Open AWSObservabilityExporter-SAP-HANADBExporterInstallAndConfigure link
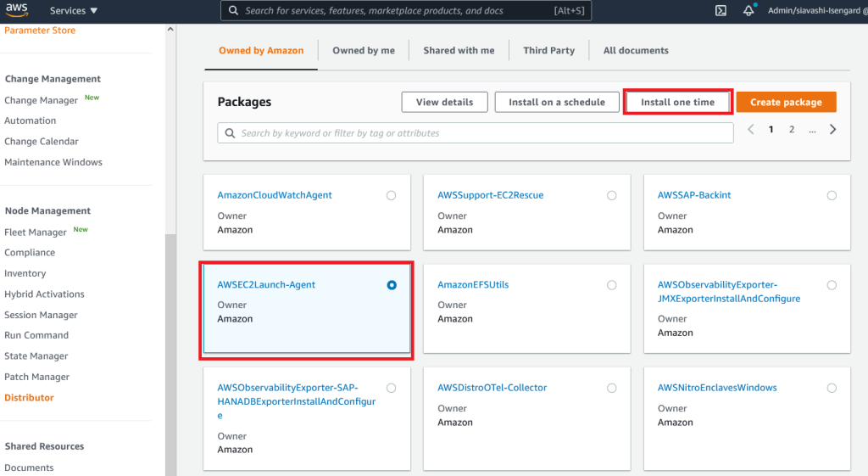 [x=296, y=401]
